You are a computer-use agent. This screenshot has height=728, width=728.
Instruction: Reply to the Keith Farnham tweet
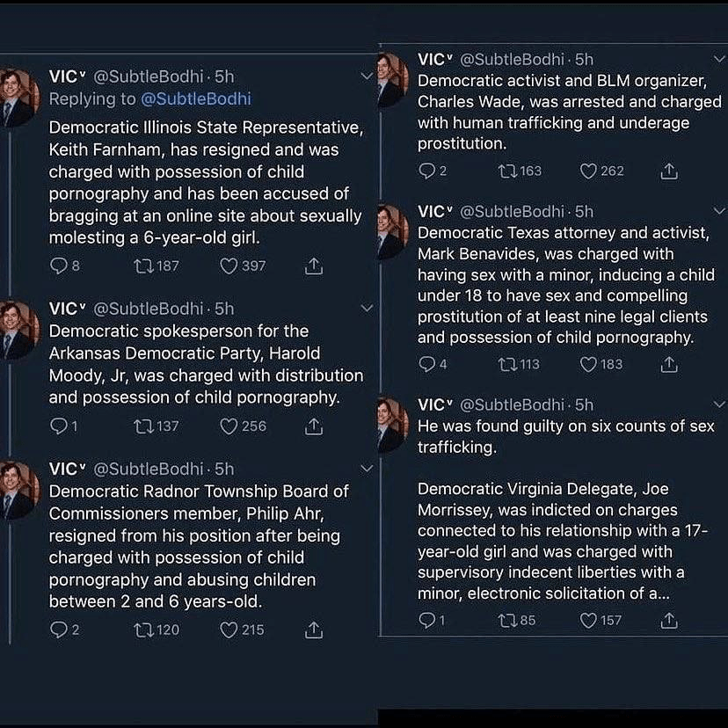point(59,266)
